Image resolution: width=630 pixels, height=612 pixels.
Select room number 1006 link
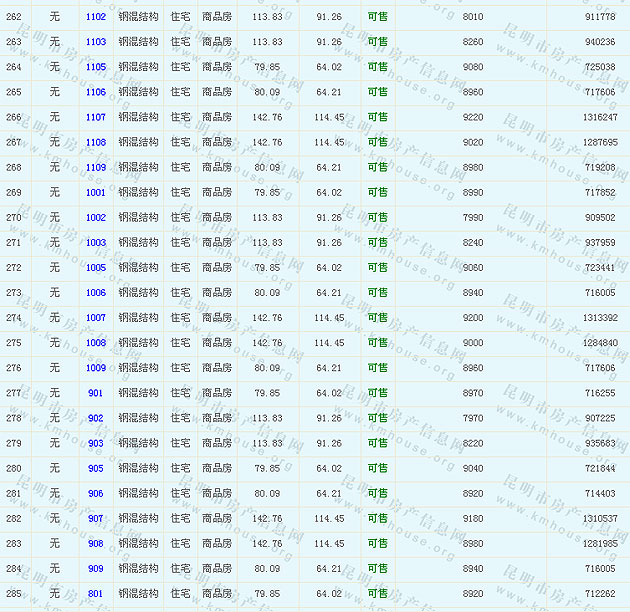click(96, 293)
